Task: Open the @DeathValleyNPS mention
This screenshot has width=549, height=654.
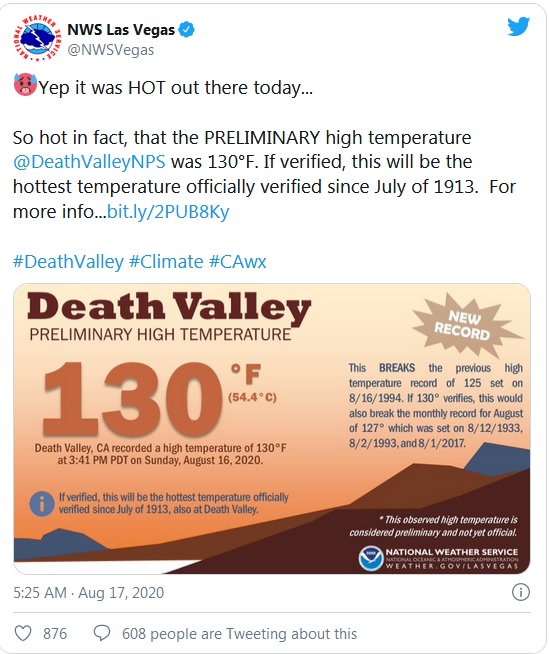Action: pos(89,162)
